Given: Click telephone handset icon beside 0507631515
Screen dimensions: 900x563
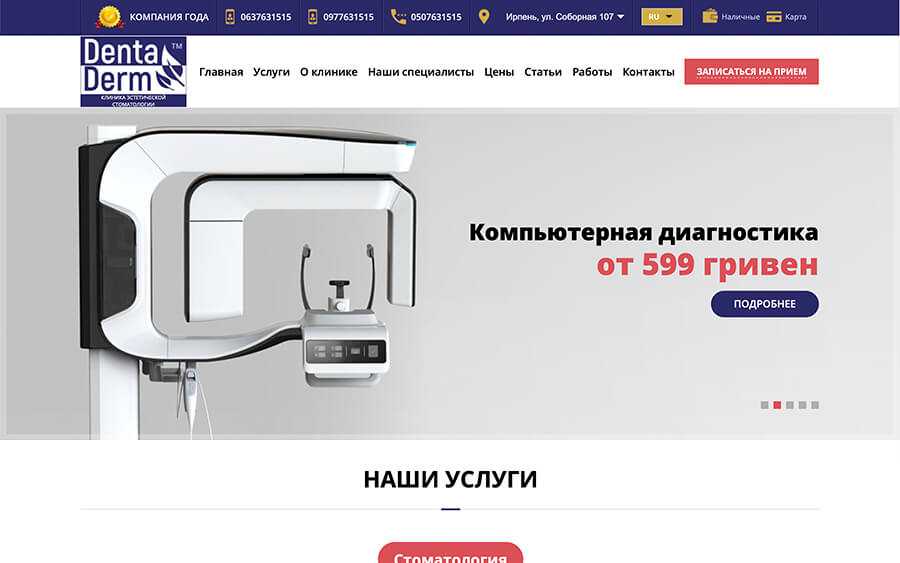Looking at the screenshot, I should [398, 17].
